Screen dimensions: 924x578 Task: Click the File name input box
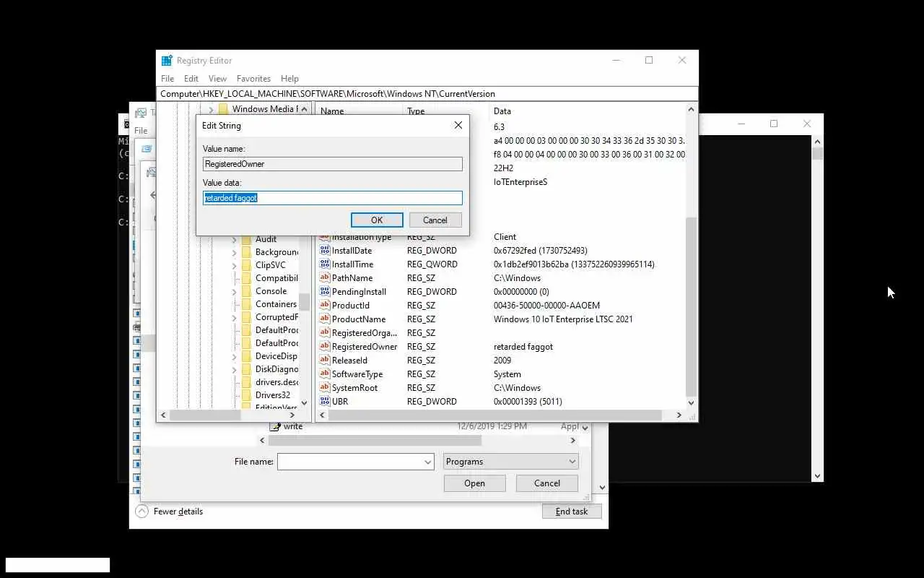(349, 462)
